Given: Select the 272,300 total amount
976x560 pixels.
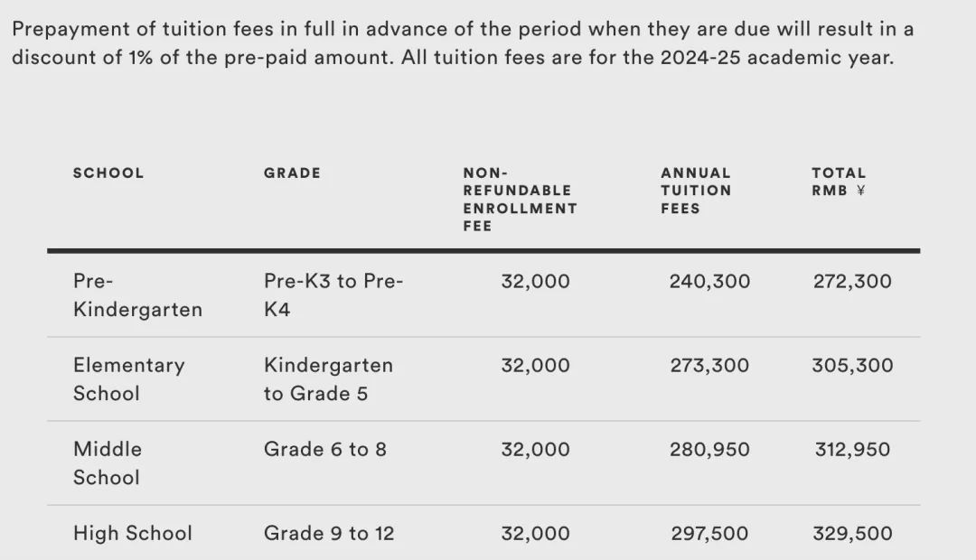Looking at the screenshot, I should 852,281.
